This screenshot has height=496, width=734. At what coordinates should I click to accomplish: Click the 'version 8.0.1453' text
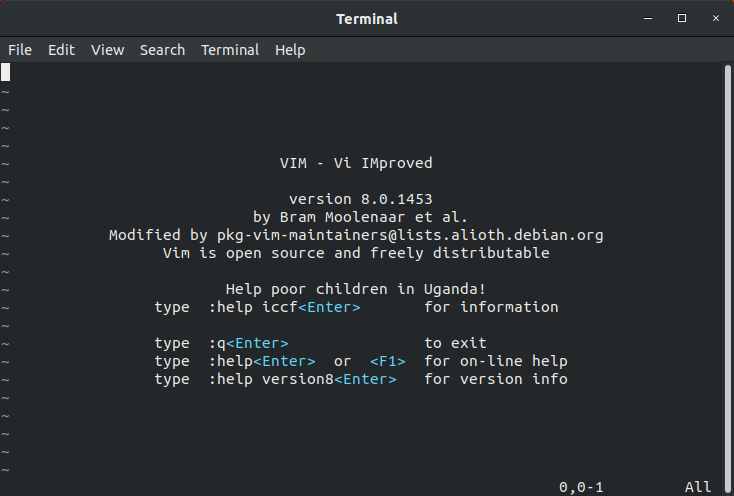tap(360, 199)
